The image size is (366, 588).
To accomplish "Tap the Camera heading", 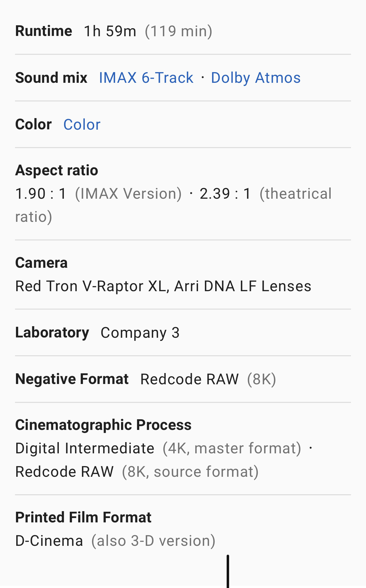I will (x=41, y=263).
